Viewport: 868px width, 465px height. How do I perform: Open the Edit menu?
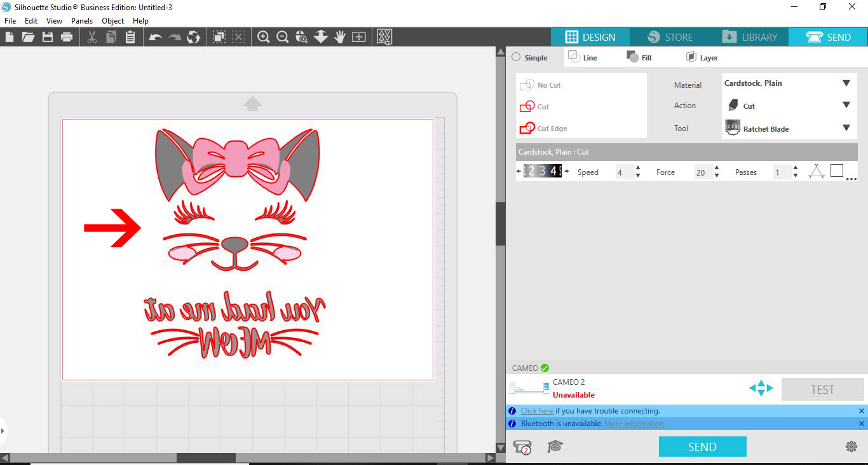tap(31, 21)
